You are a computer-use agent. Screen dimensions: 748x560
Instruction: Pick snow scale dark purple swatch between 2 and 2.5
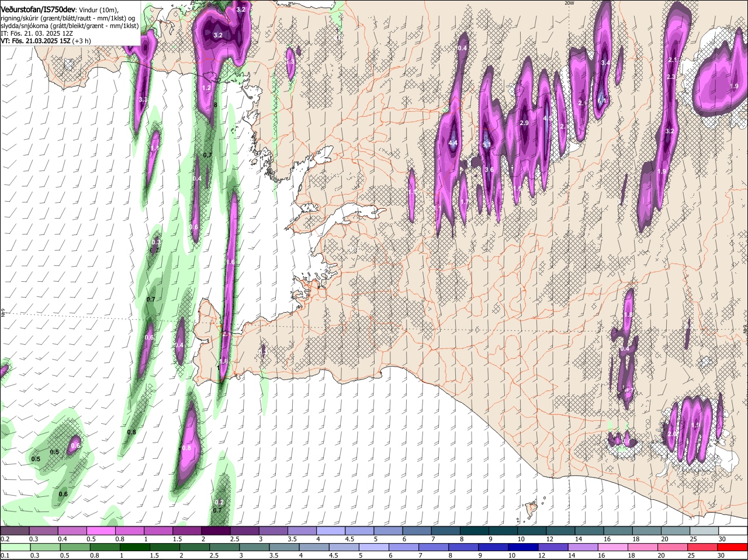point(216,531)
